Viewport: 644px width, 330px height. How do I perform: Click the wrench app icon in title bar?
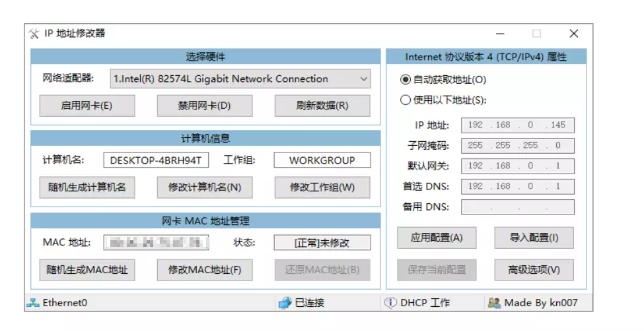[34, 34]
